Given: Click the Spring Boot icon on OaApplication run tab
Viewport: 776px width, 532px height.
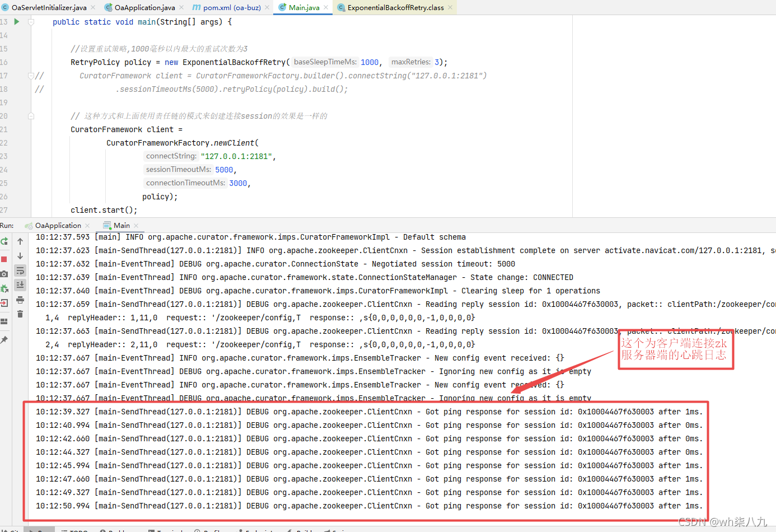Looking at the screenshot, I should pyautogui.click(x=29, y=226).
